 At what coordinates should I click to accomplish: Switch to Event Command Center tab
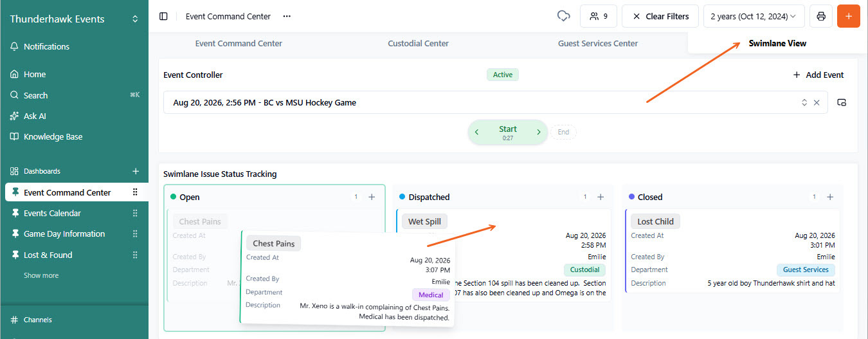tap(239, 43)
